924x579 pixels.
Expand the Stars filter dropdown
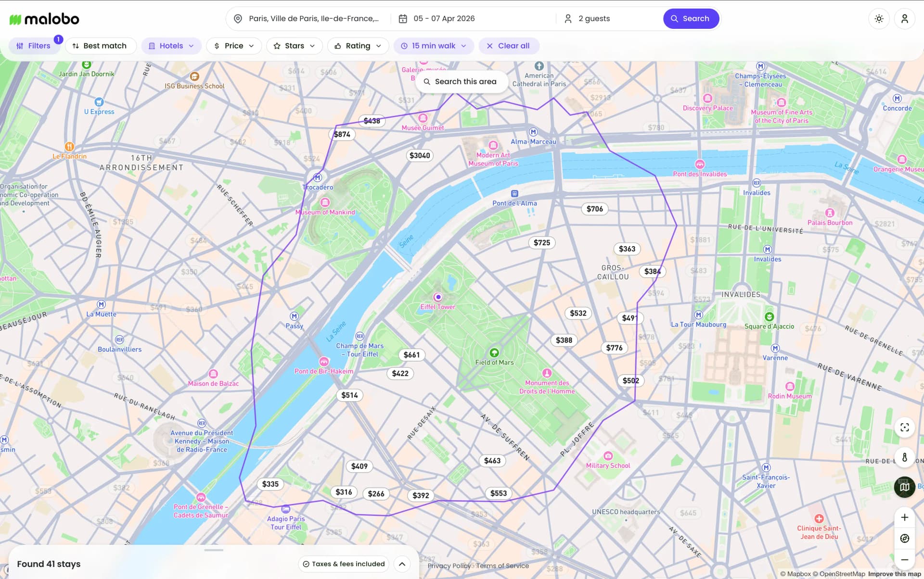294,46
